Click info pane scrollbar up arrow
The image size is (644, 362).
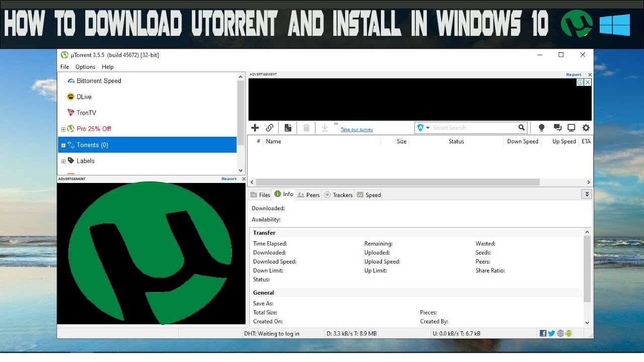pyautogui.click(x=587, y=232)
